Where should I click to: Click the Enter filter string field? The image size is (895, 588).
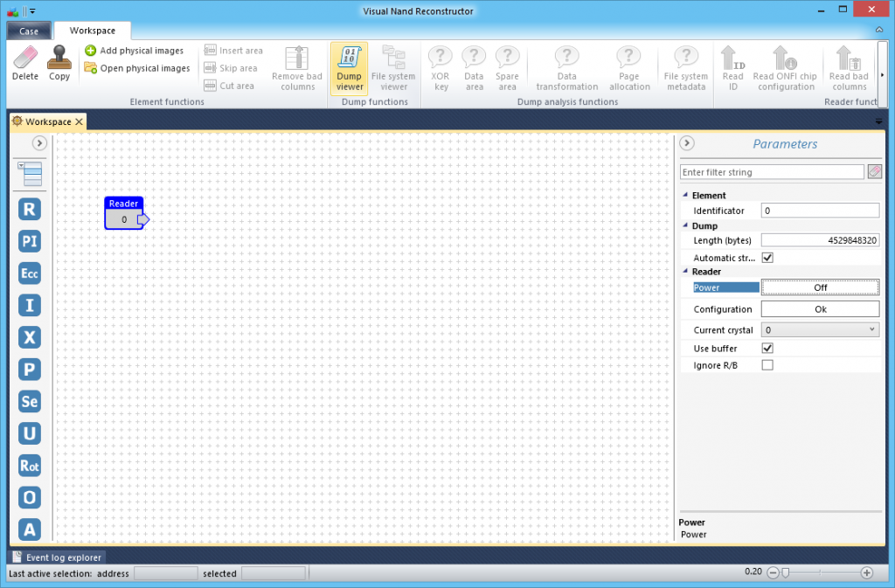point(772,171)
